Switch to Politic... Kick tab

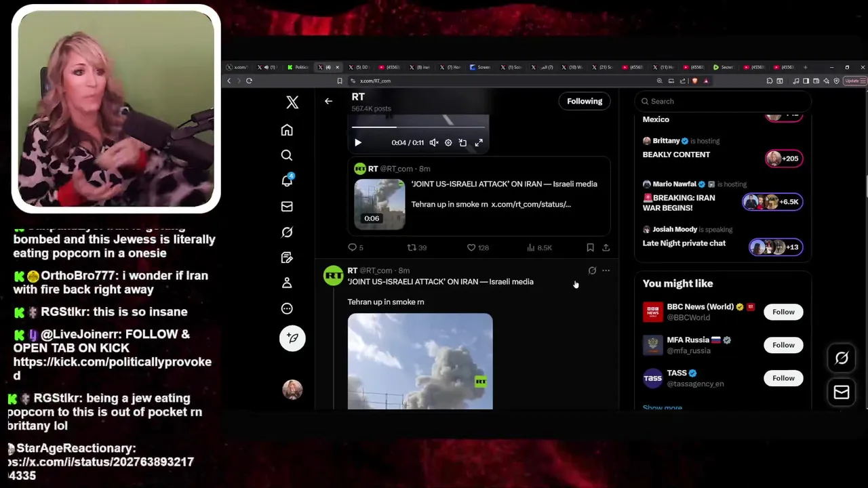pos(297,67)
